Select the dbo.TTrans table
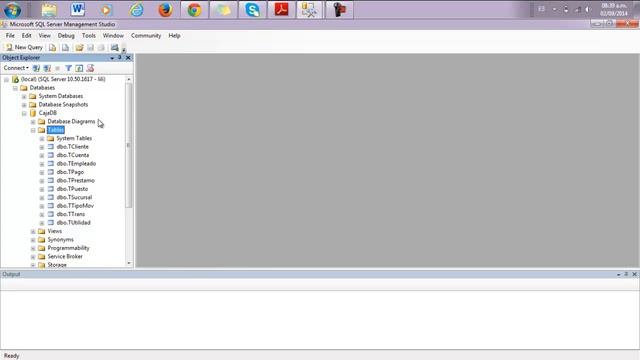This screenshot has width=640, height=360. pos(71,214)
